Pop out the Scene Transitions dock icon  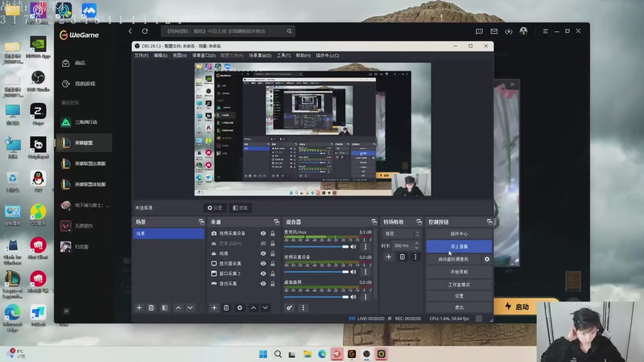(x=419, y=222)
